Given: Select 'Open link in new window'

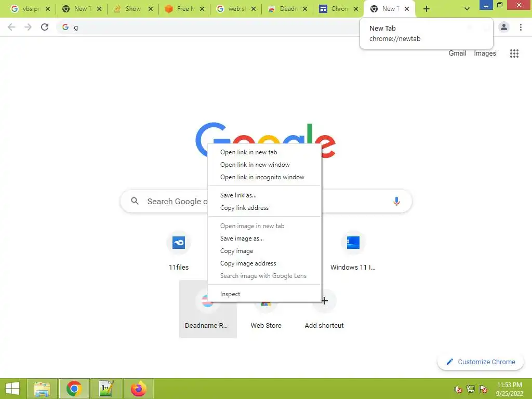Looking at the screenshot, I should [x=264, y=165].
